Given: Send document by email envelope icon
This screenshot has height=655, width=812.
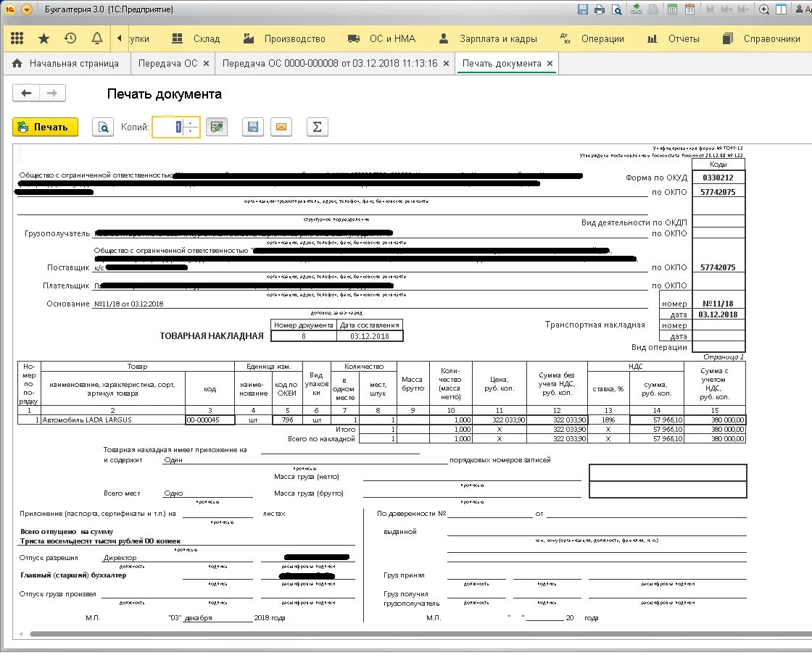Looking at the screenshot, I should [x=281, y=127].
